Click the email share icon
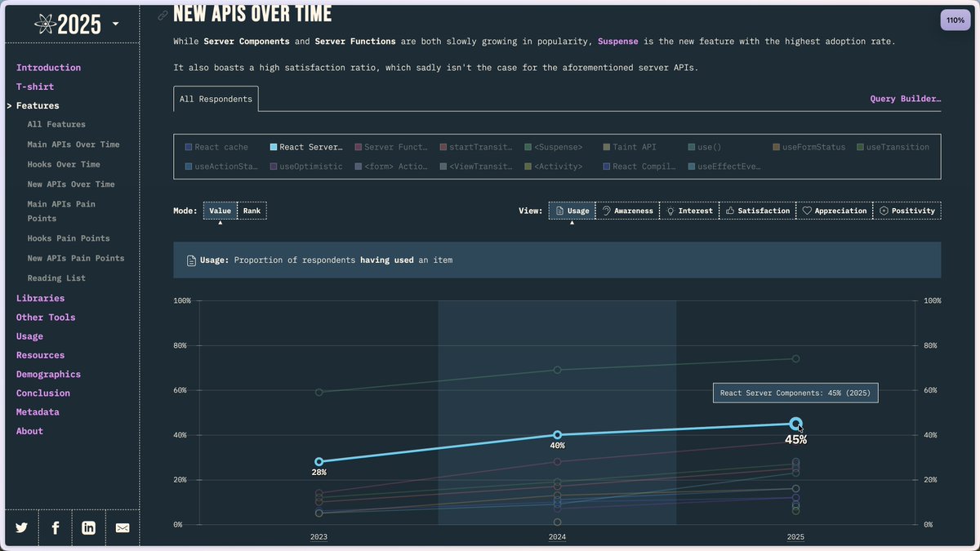Screen dimensions: 980x551 tap(122, 528)
